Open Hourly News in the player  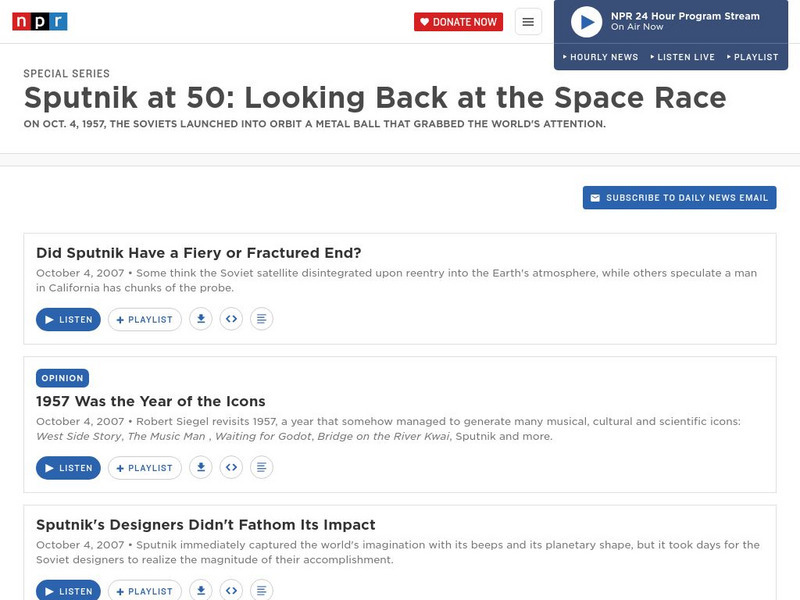coord(601,57)
